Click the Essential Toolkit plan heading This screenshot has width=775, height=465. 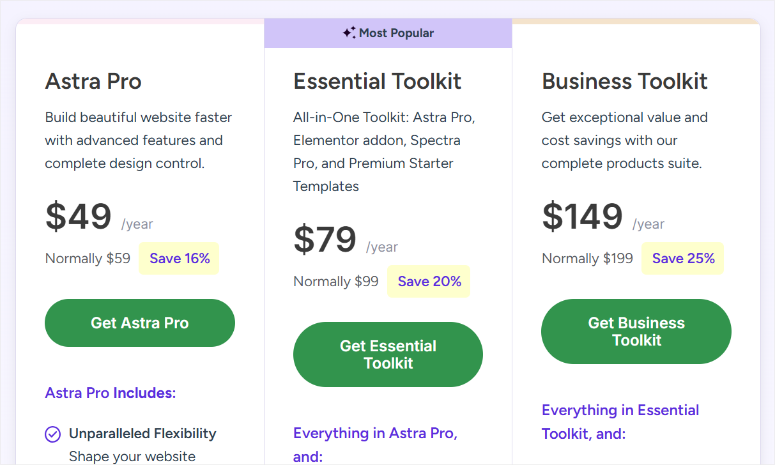pyautogui.click(x=377, y=81)
